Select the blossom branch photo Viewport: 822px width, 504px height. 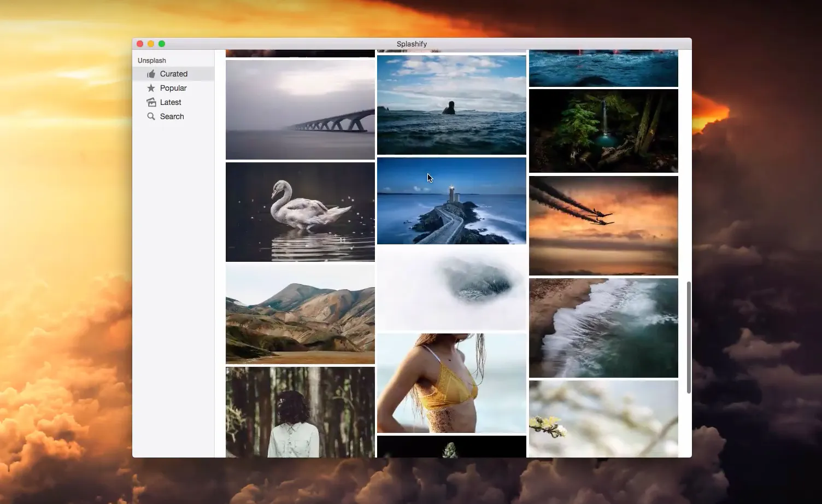pyautogui.click(x=603, y=419)
